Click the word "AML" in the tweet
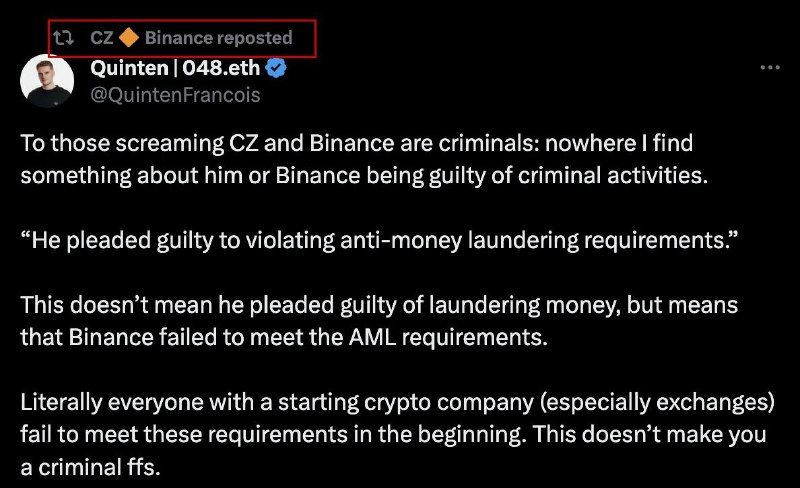 pyautogui.click(x=372, y=337)
